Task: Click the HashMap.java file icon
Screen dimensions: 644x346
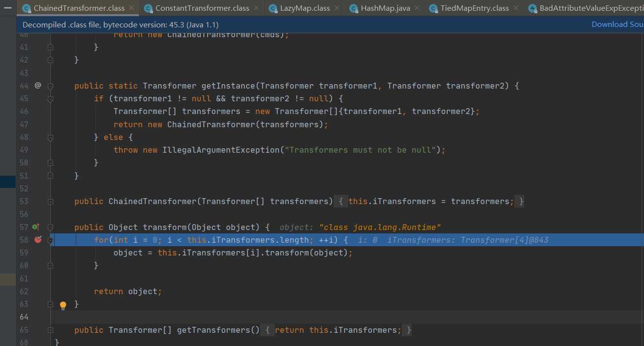Action: [354, 8]
